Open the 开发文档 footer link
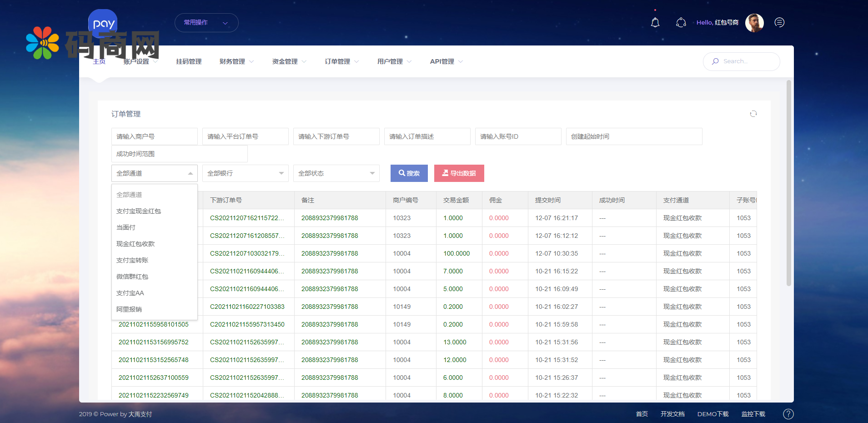868x423 pixels. pos(672,414)
